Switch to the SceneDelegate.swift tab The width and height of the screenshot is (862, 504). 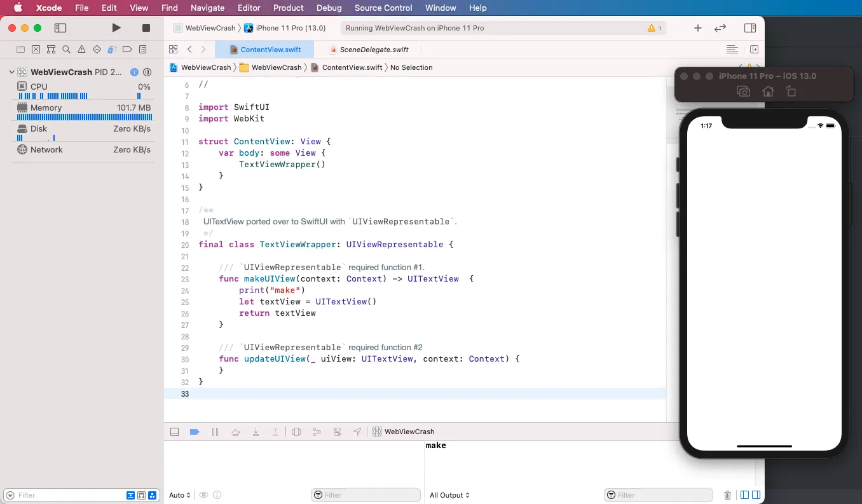coord(369,50)
